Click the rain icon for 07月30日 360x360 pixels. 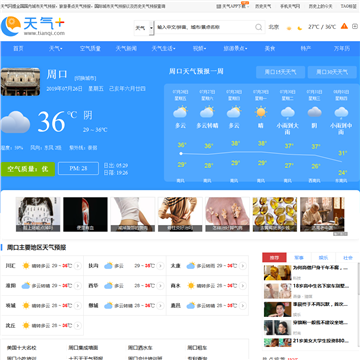[287, 113]
